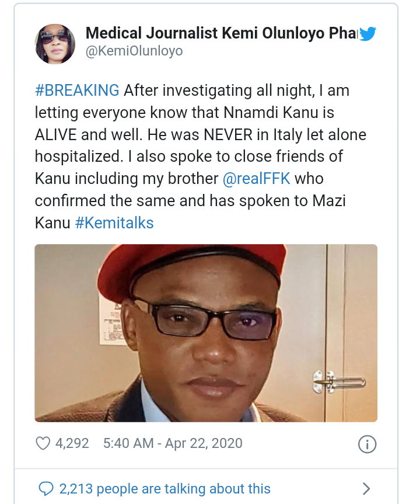Image resolution: width=420 pixels, height=504 pixels.
Task: Click the speech bubble conversation icon
Action: point(45,488)
